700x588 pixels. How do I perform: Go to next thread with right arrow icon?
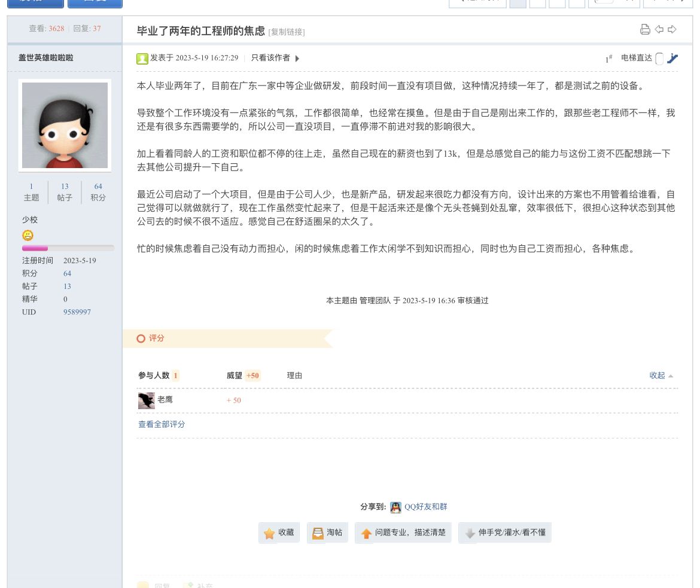(x=672, y=29)
